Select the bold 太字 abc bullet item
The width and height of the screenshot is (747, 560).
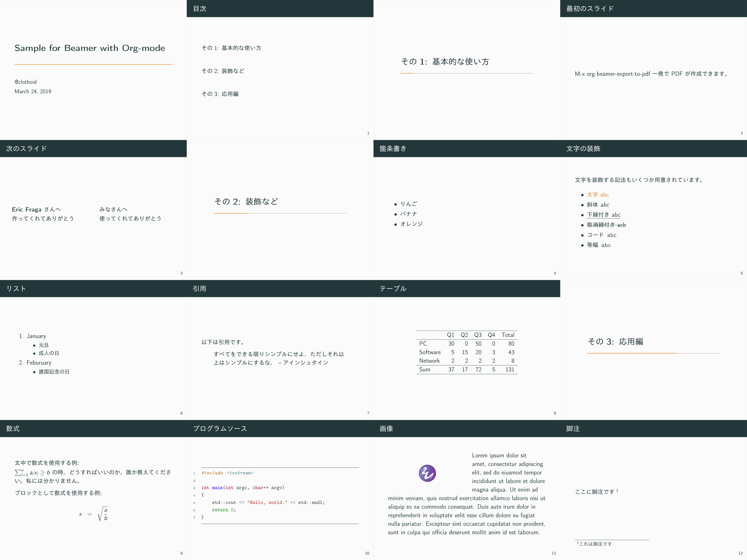(598, 195)
